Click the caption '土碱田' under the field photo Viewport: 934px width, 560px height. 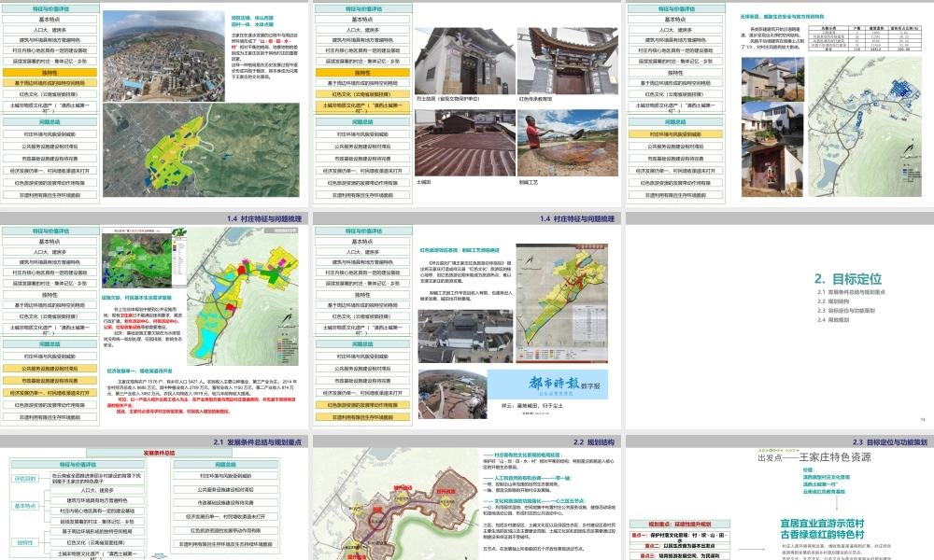(x=423, y=182)
